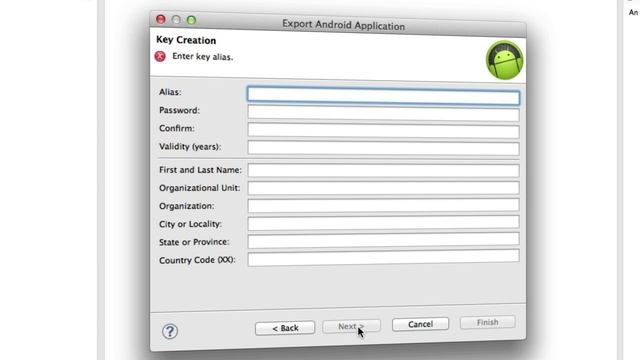640x360 pixels.
Task: Click the Organizational Unit field
Action: point(383,188)
